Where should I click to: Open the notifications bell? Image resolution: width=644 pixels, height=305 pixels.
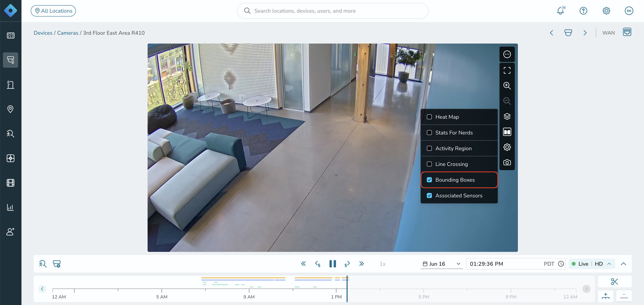tap(560, 11)
